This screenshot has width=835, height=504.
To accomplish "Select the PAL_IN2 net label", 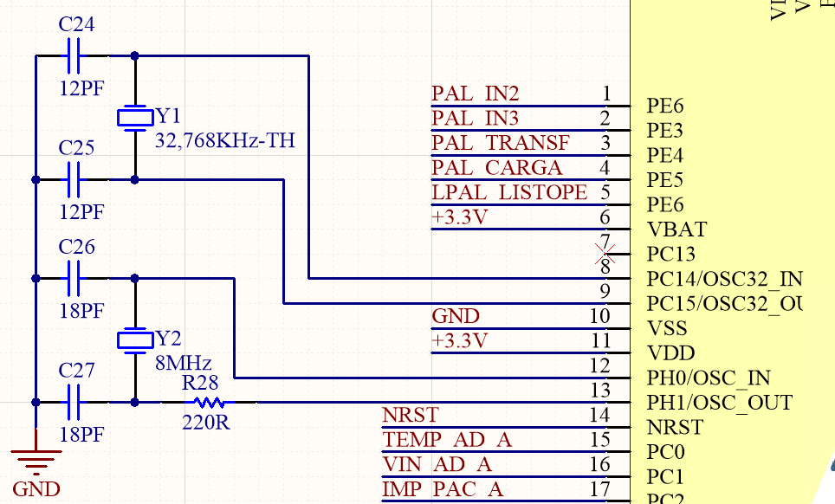I will pyautogui.click(x=475, y=94).
